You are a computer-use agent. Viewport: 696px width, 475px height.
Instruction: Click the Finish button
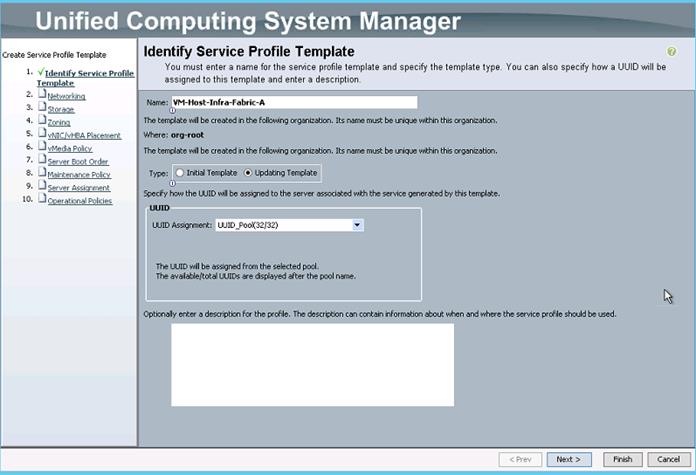click(623, 459)
